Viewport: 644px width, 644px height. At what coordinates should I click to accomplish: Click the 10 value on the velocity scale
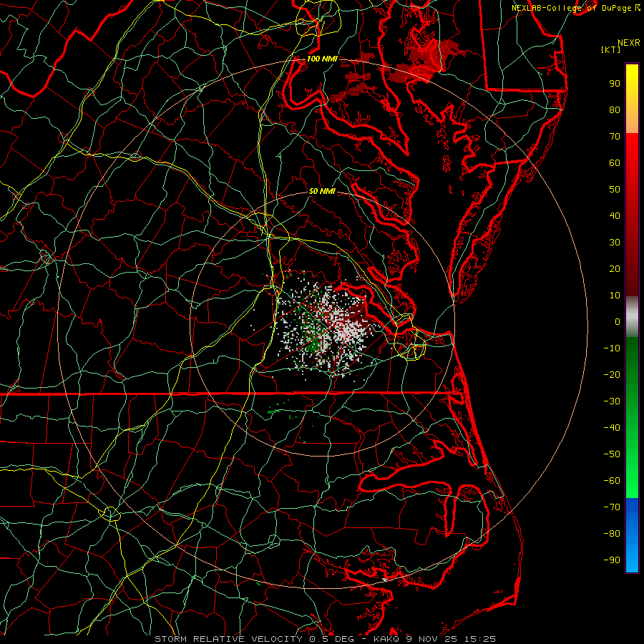click(x=615, y=296)
